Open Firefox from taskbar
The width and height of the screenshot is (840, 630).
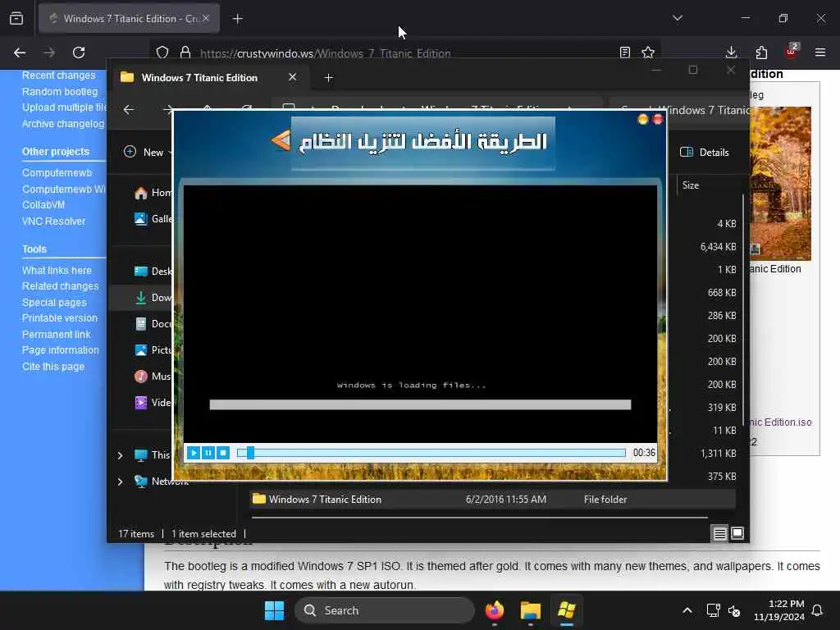[495, 610]
